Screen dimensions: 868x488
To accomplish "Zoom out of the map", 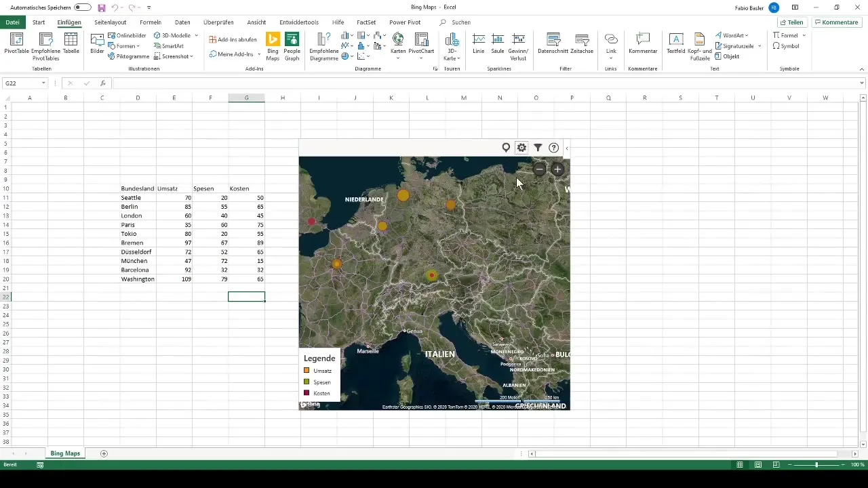I will point(540,169).
